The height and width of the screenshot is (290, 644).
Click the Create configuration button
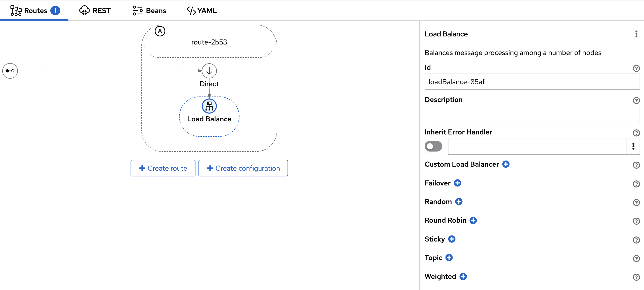tap(243, 168)
